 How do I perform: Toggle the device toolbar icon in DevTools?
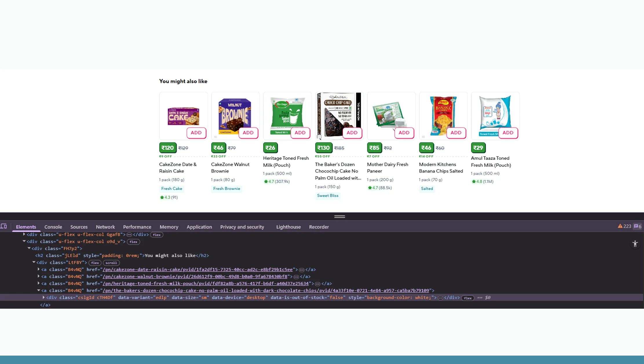[4, 226]
